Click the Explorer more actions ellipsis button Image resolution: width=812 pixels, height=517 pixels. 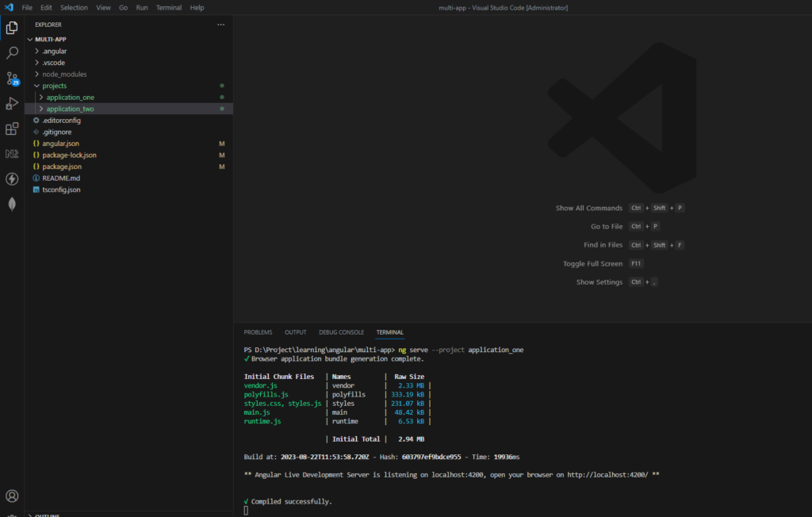point(220,25)
